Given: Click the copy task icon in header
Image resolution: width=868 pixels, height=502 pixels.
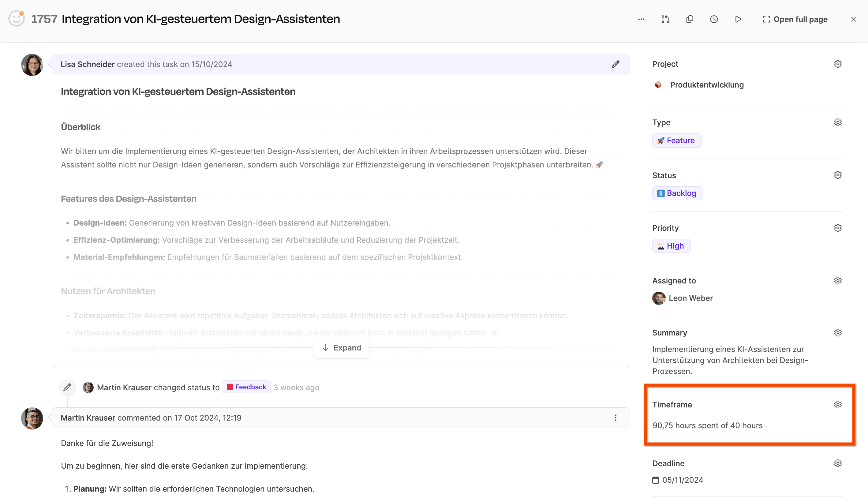Looking at the screenshot, I should point(690,19).
